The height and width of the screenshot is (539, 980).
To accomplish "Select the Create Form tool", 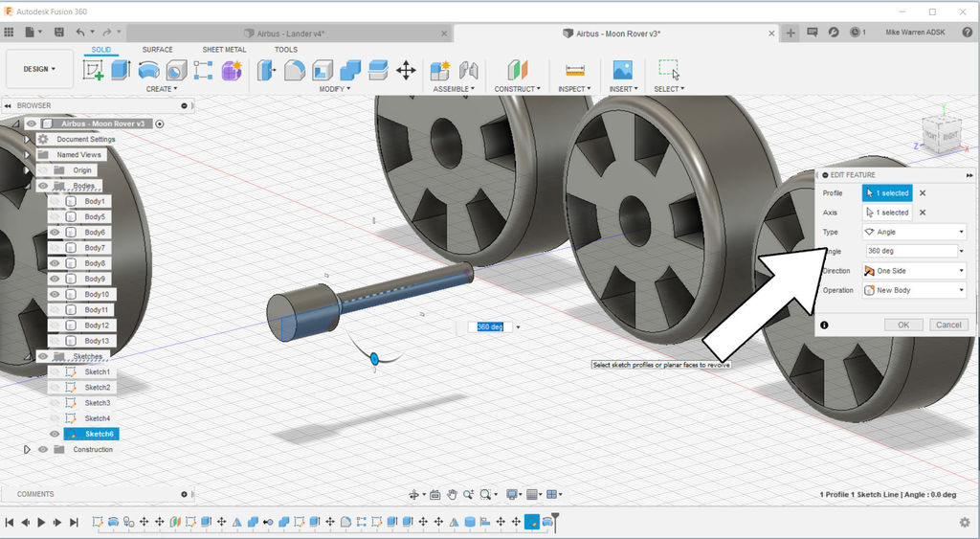I will coord(232,70).
